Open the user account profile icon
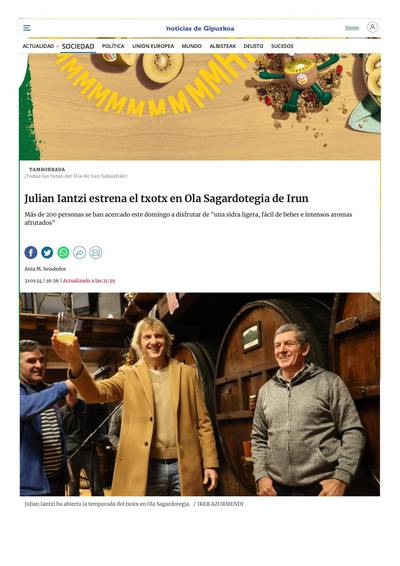Viewport: 400px width, 566px height. [x=372, y=27]
